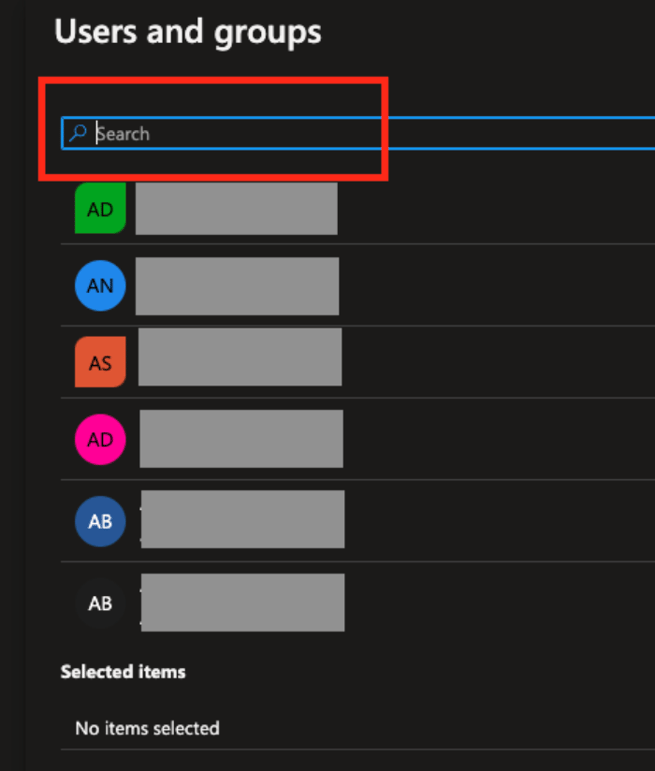
Task: Select the blue AB user avatar
Action: pos(100,520)
